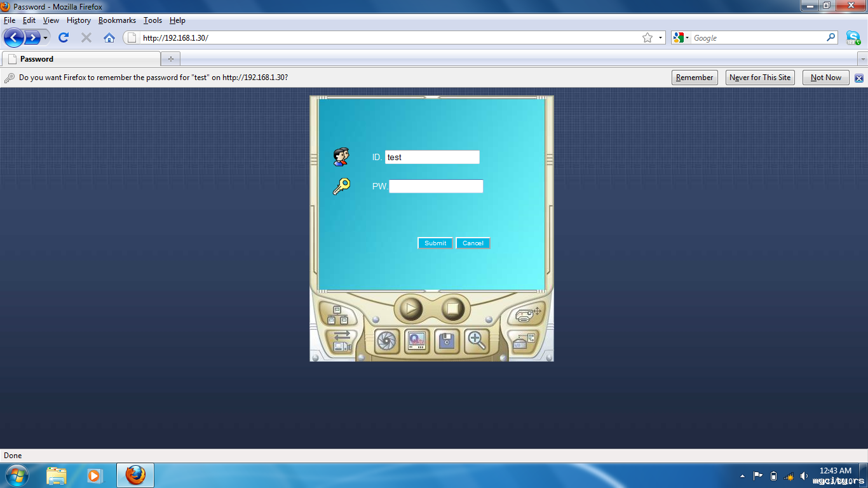Screen dimensions: 868x488
Task: Open the camera transfer arrows icon
Action: pyautogui.click(x=342, y=341)
